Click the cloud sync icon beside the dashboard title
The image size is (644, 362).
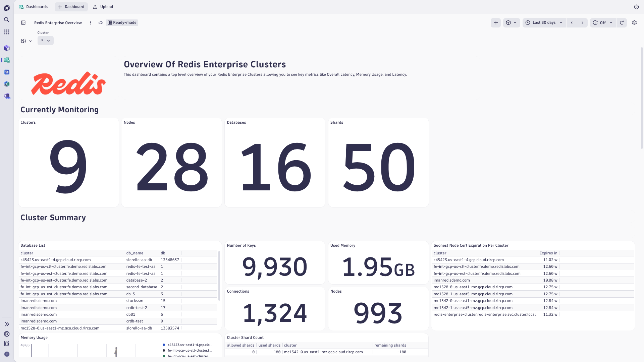coord(101,23)
